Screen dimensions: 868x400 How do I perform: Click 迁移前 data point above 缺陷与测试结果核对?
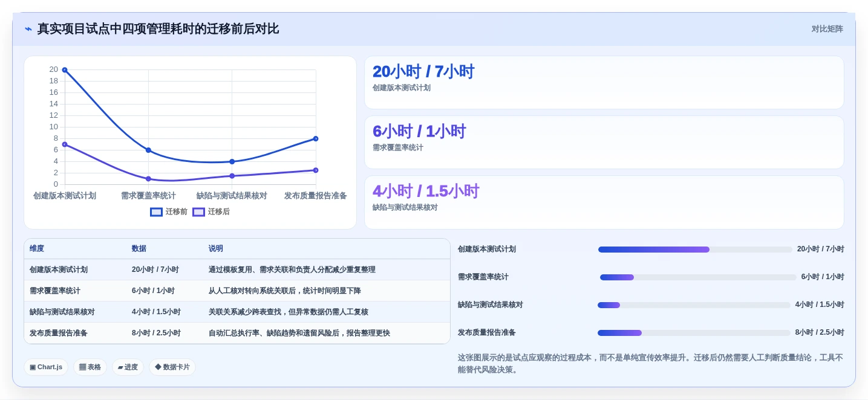(232, 161)
